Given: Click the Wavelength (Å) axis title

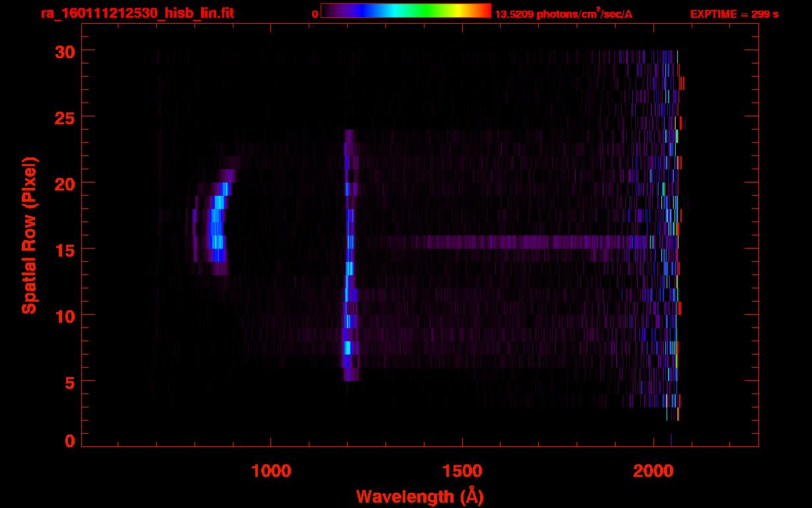Looking at the screenshot, I should (x=420, y=496).
